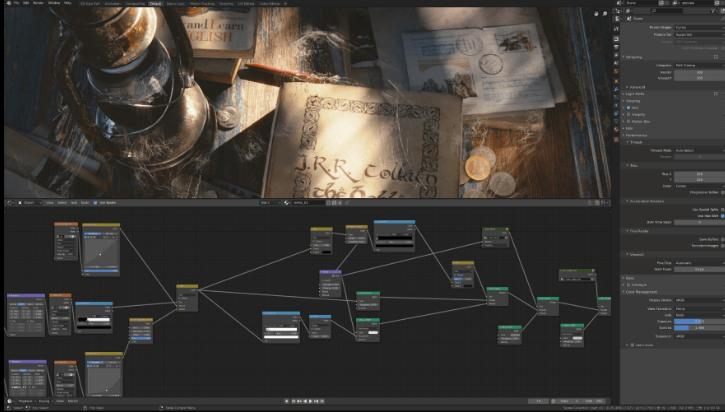
Task: Open the Physics properties tab
Action: point(616,105)
